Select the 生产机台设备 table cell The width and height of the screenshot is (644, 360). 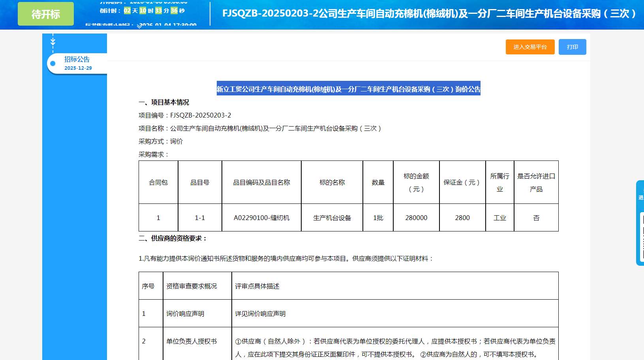click(x=332, y=218)
